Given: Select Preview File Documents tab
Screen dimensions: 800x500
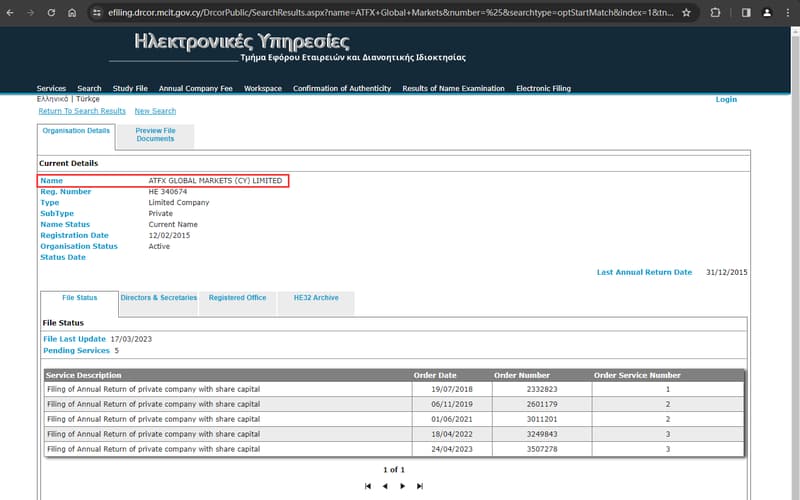Looking at the screenshot, I should click(x=155, y=135).
